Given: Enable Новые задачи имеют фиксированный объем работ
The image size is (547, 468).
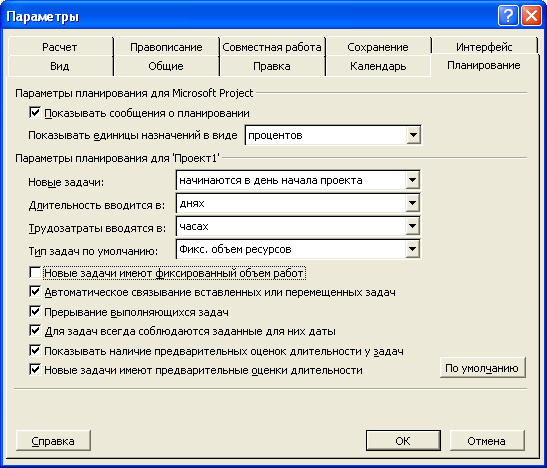Looking at the screenshot, I should [35, 273].
